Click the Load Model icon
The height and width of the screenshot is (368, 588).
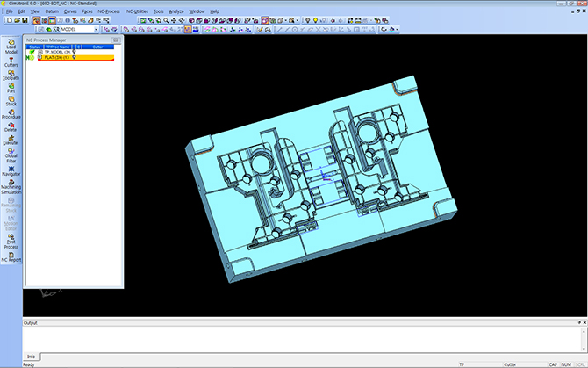tap(11, 45)
